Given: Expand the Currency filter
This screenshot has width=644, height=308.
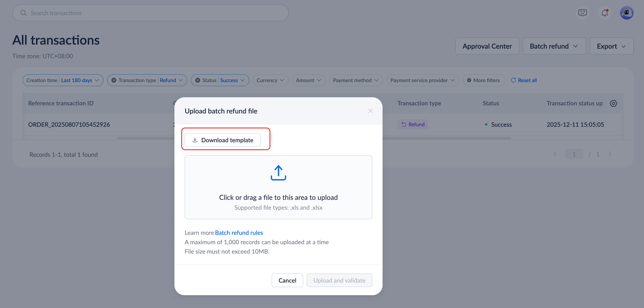Looking at the screenshot, I should 270,80.
